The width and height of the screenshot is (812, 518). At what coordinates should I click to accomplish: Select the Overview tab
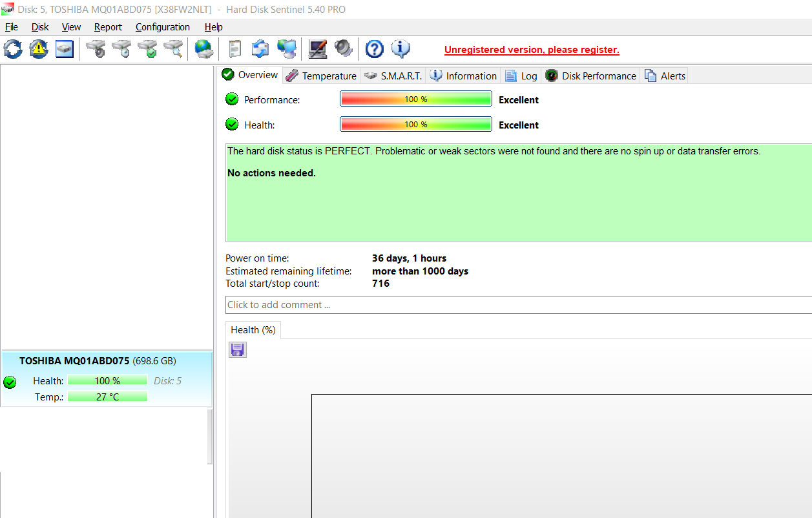(250, 75)
